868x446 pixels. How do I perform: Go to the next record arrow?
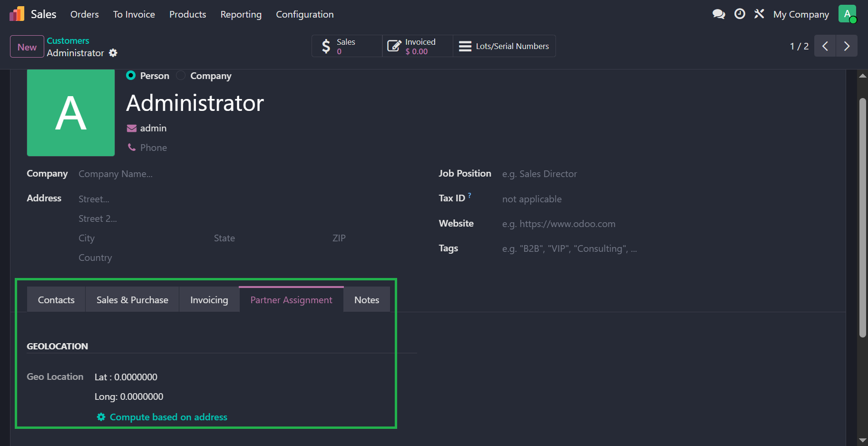click(847, 46)
